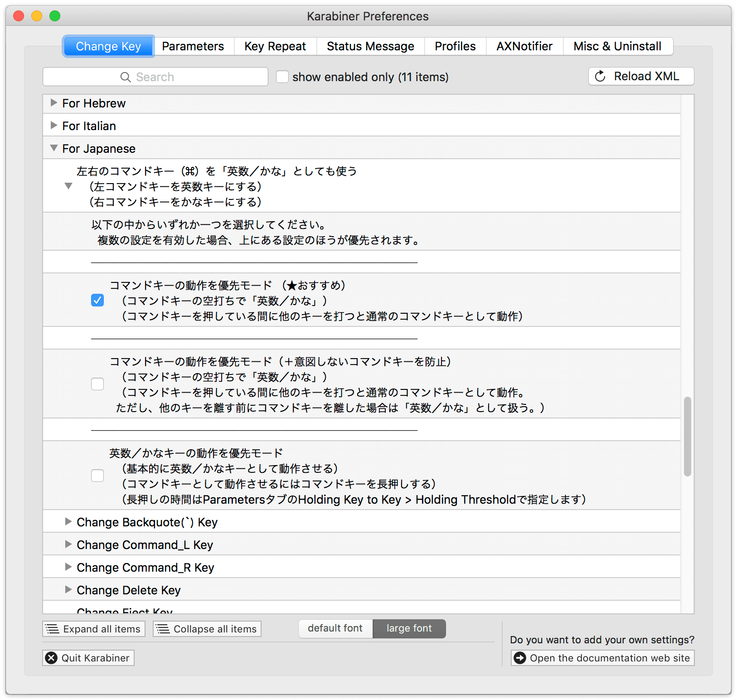Expand Change Backquote(`) Key
This screenshot has width=737, height=700.
[68, 521]
